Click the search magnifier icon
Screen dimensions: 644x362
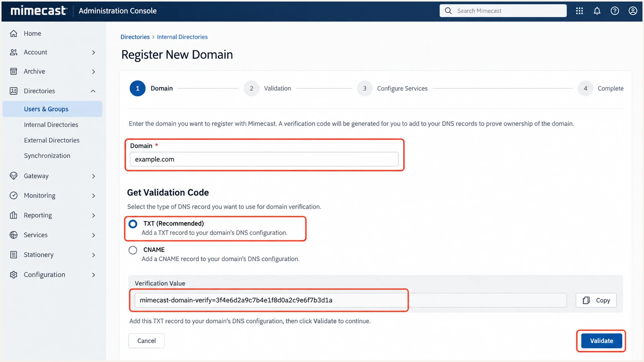pos(448,11)
